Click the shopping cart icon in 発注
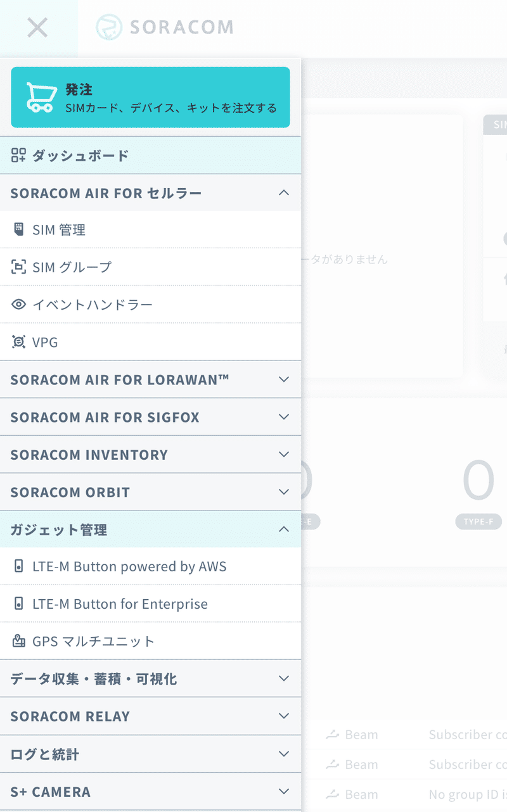The height and width of the screenshot is (812, 507). click(x=40, y=97)
